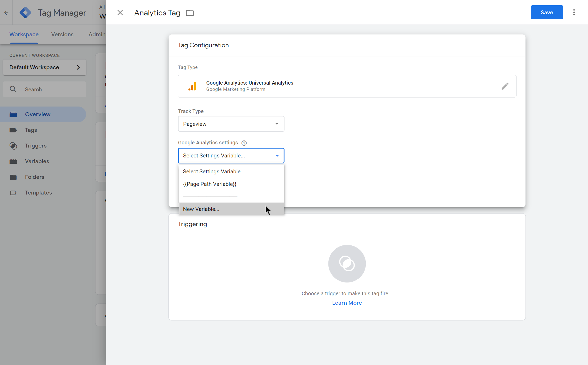
Task: Open the Learn More link
Action: pyautogui.click(x=347, y=303)
